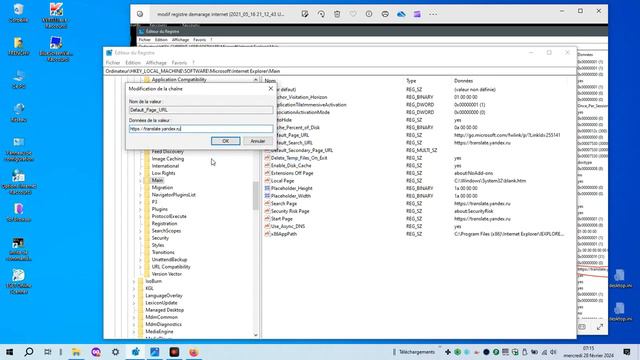
Task: Open the Favoris menu in Registry Editor
Action: coord(179,63)
